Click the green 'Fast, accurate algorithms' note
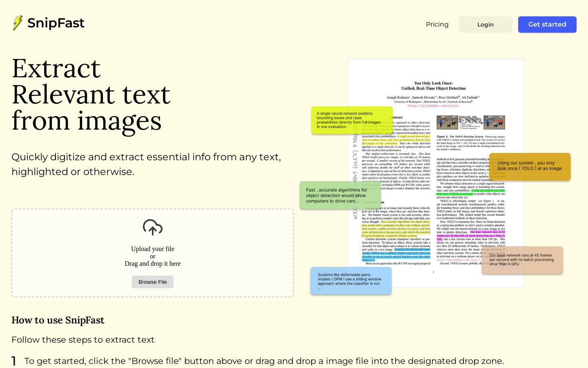This screenshot has height=368, width=588. click(340, 195)
